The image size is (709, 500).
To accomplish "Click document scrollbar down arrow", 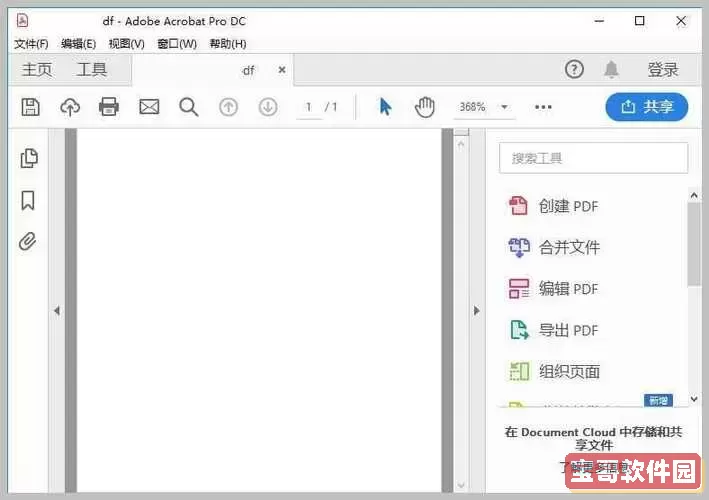I will point(461,485).
